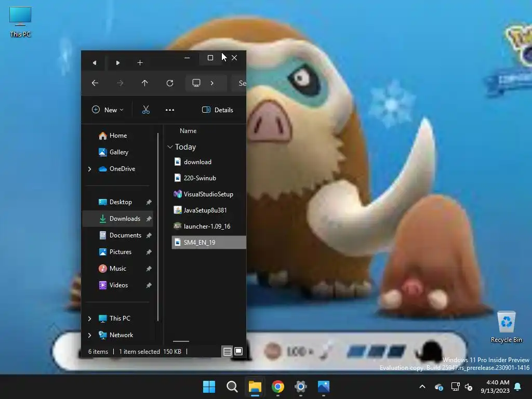Go up one folder level
Screen dimensions: 532x399
[x=145, y=83]
